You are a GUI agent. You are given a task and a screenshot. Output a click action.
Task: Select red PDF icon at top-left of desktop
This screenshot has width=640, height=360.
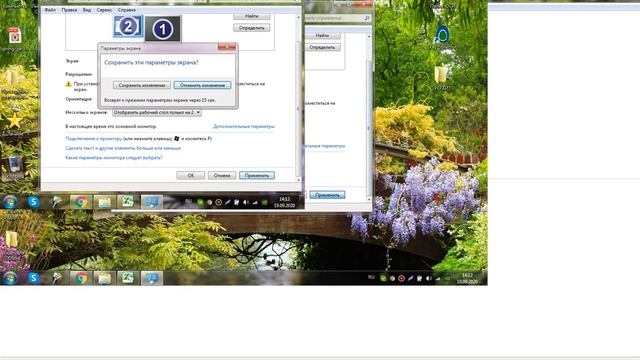pos(15,36)
